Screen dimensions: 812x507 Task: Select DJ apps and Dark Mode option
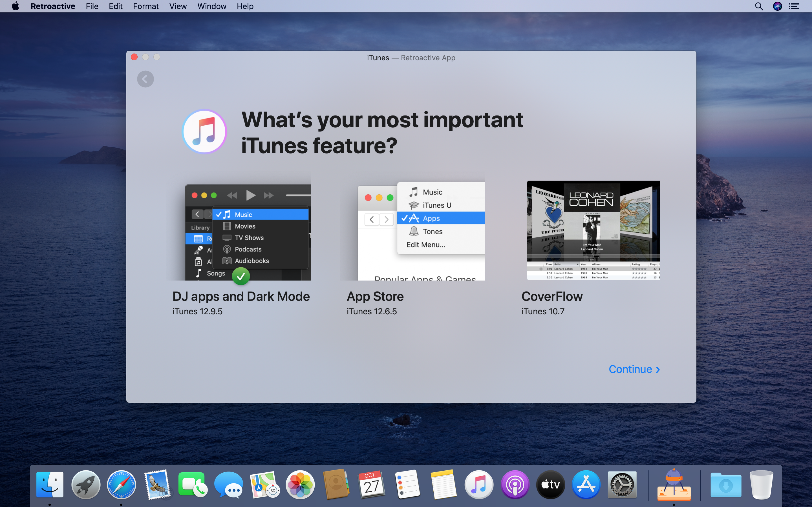pos(241,296)
